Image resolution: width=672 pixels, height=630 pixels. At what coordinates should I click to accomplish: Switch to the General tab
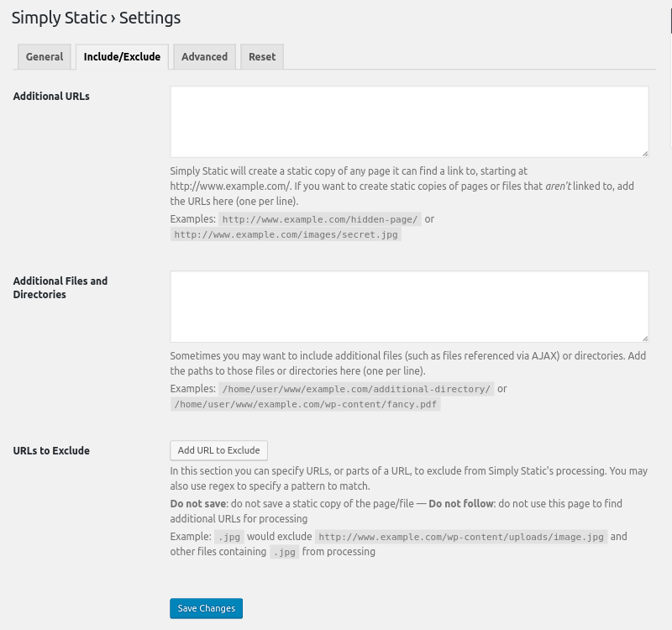(45, 56)
